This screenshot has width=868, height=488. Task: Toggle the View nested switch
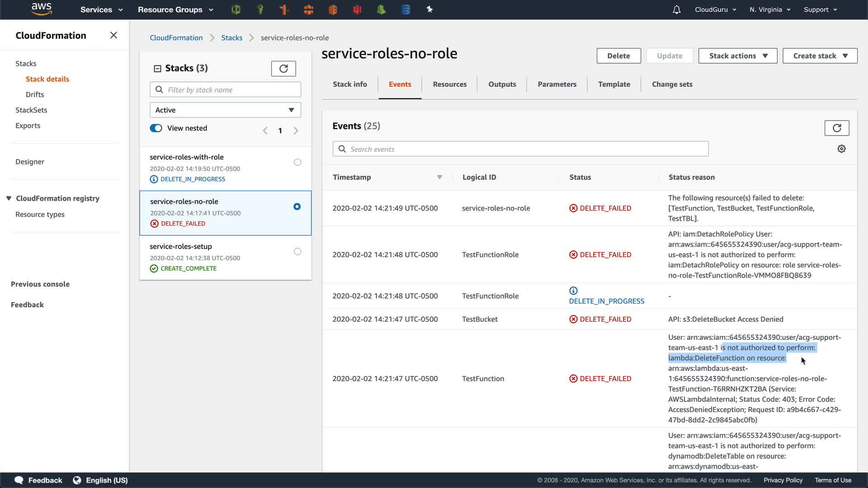tap(156, 128)
